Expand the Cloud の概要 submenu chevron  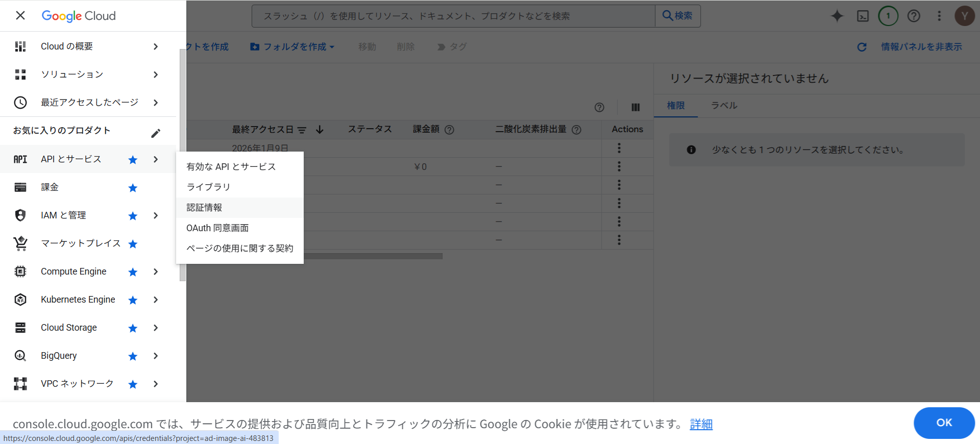click(156, 46)
